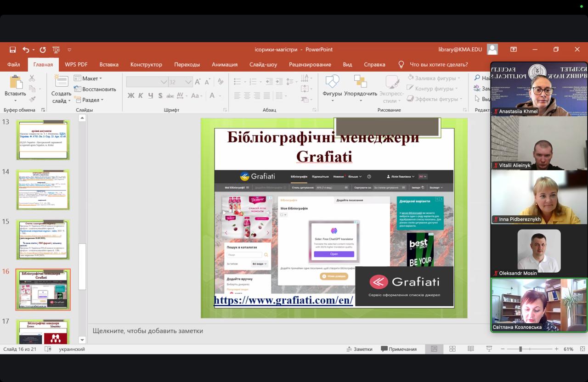
Task: Open the Примечания comments button
Action: [399, 349]
